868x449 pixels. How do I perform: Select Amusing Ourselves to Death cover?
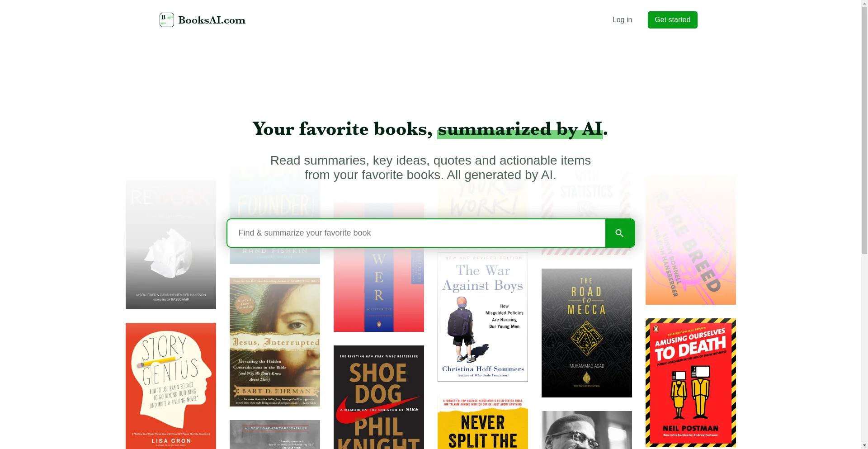pyautogui.click(x=691, y=383)
